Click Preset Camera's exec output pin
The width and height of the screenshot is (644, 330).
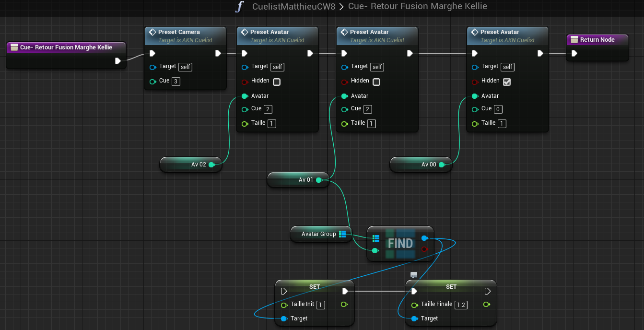coord(218,53)
